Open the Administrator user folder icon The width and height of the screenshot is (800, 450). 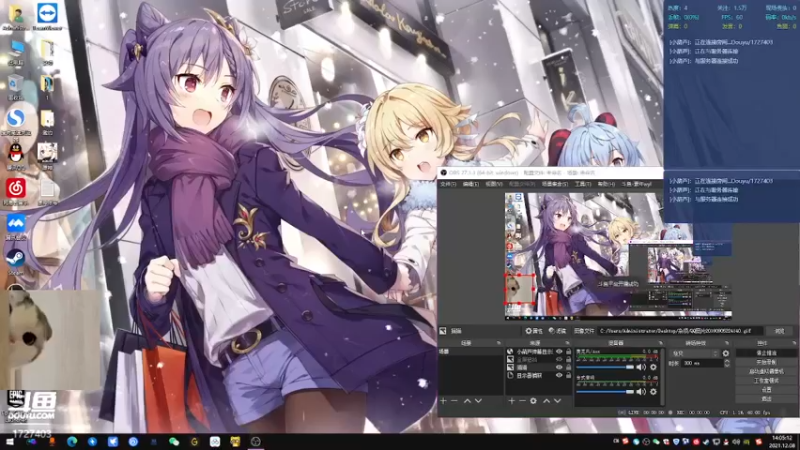16,15
